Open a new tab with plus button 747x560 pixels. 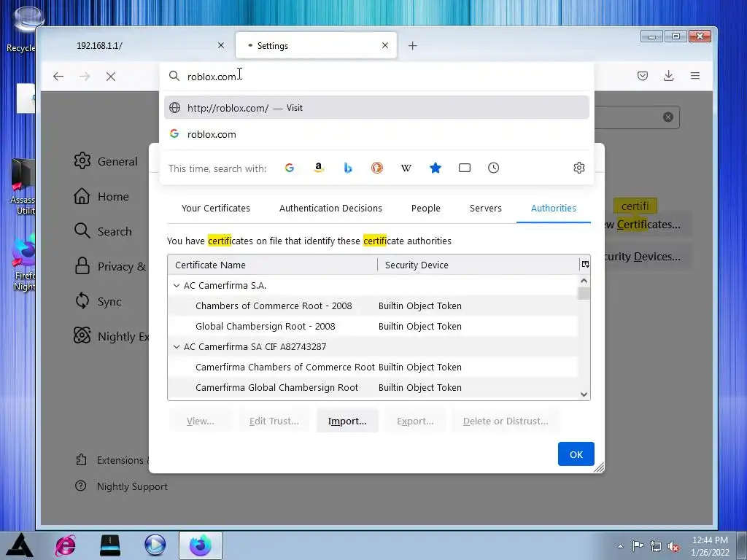point(413,46)
